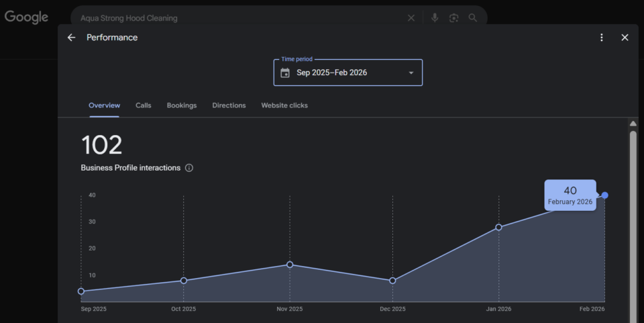
Task: Open the three-dot more options menu
Action: [602, 38]
